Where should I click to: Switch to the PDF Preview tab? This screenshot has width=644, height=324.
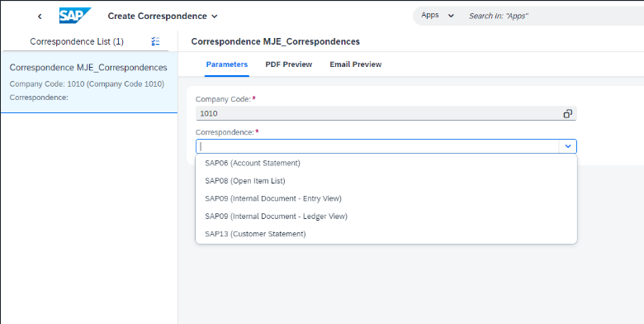[x=289, y=64]
